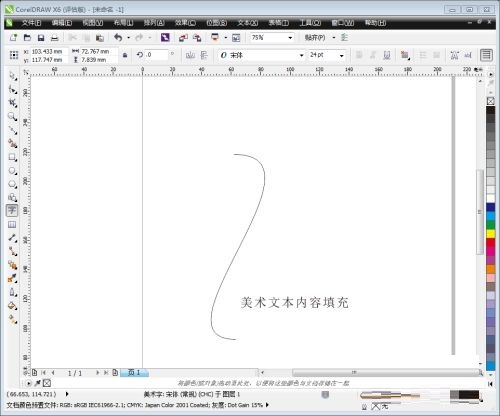Toggle underline formatting

[x=387, y=55]
